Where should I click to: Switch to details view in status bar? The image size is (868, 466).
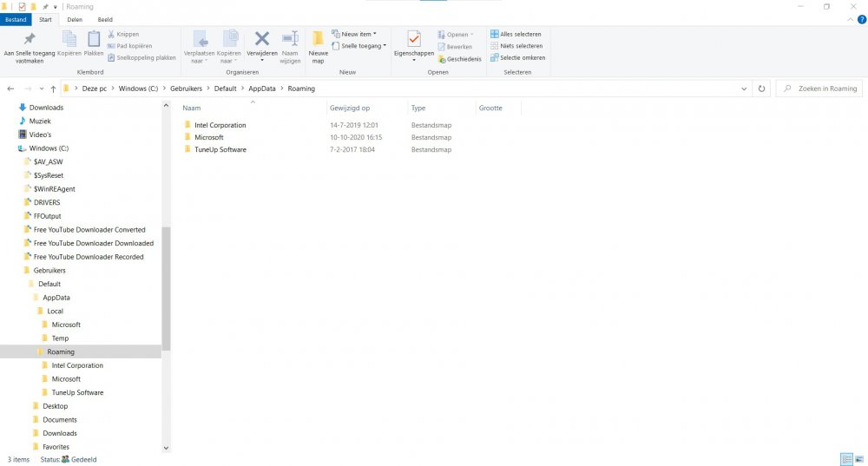click(845, 459)
